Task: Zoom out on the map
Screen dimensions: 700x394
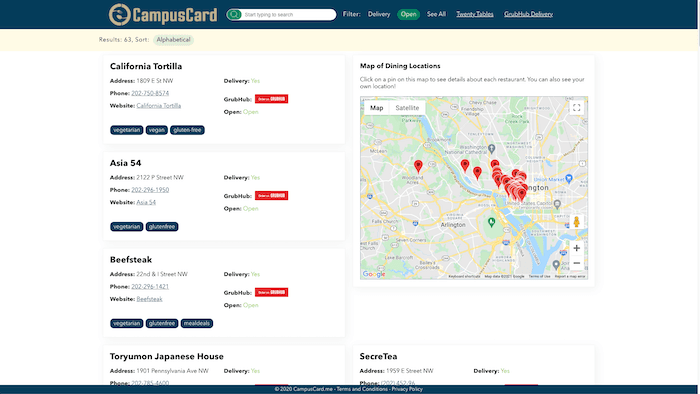Action: pyautogui.click(x=576, y=263)
